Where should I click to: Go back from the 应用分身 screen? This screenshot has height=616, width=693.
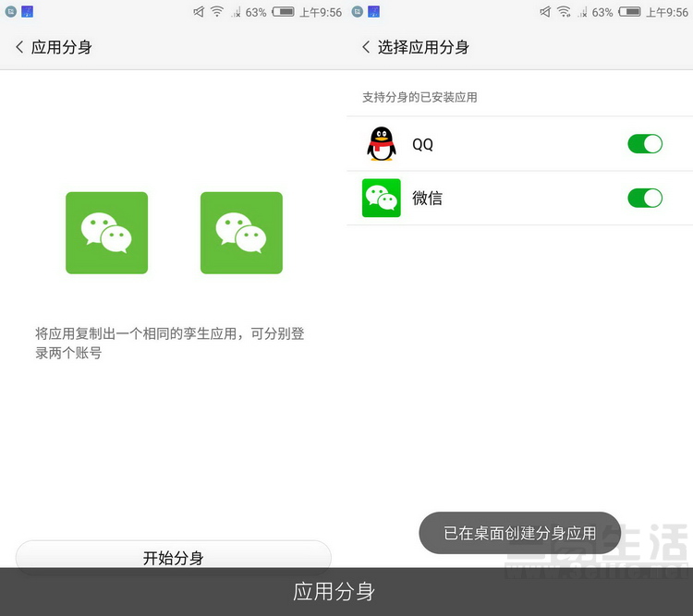[19, 47]
